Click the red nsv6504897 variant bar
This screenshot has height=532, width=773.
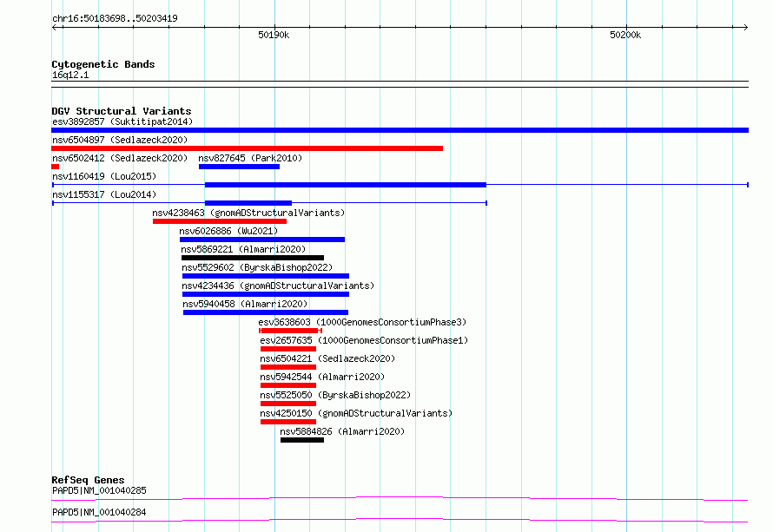click(x=247, y=148)
